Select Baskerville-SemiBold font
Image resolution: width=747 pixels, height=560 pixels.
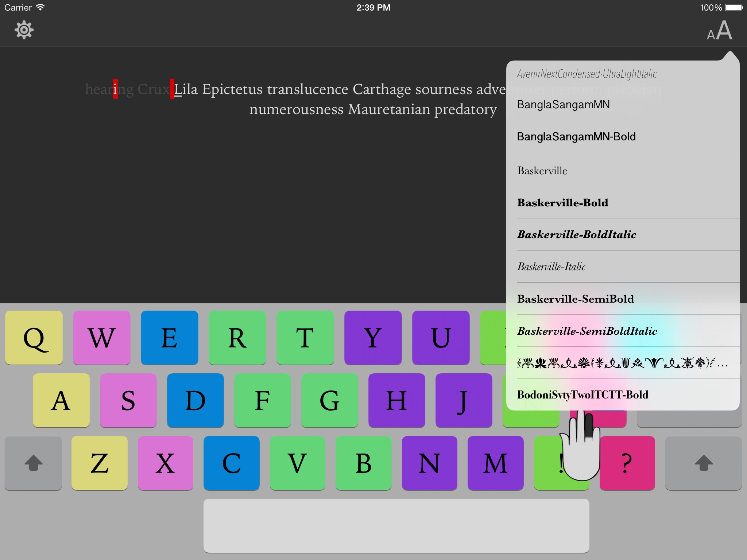coord(623,299)
